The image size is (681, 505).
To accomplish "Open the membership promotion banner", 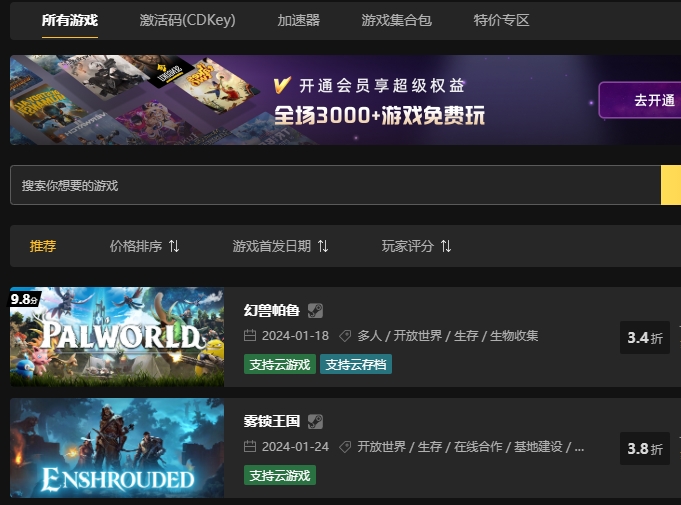I will [345, 100].
